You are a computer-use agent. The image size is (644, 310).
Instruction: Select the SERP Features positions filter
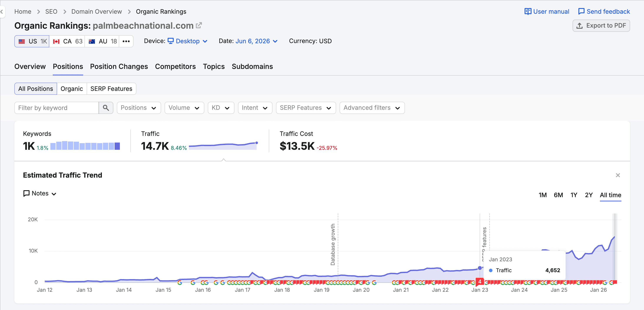point(111,89)
